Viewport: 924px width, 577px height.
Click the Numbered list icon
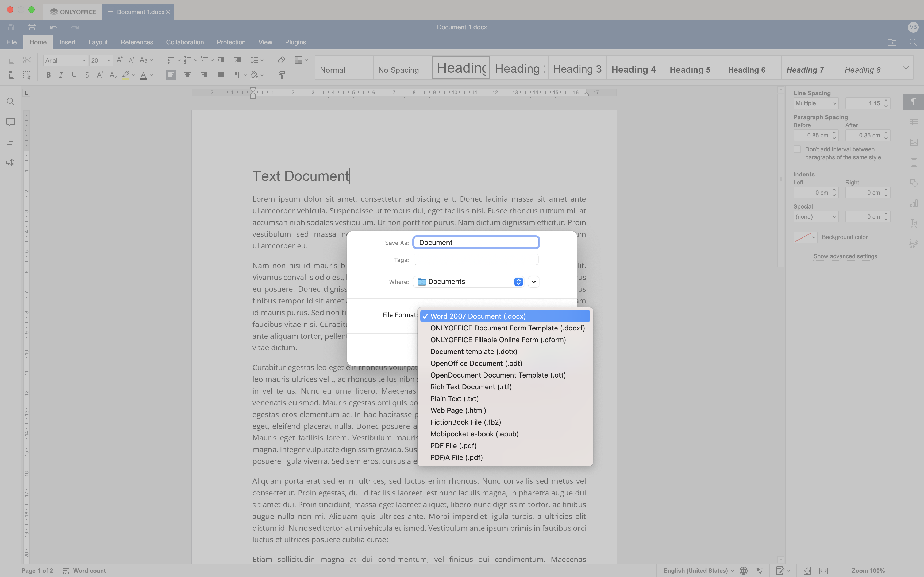(188, 60)
